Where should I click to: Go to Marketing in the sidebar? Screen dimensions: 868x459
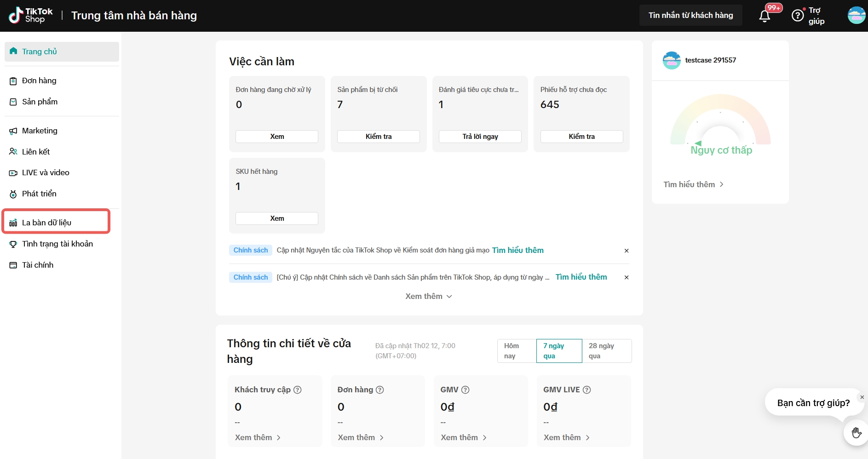pyautogui.click(x=40, y=131)
